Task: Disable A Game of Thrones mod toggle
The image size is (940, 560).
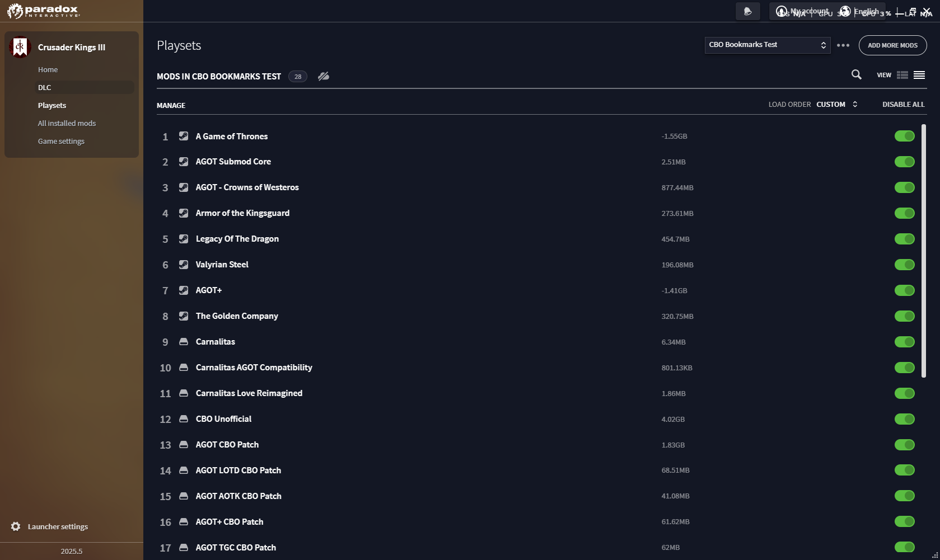Action: tap(904, 136)
